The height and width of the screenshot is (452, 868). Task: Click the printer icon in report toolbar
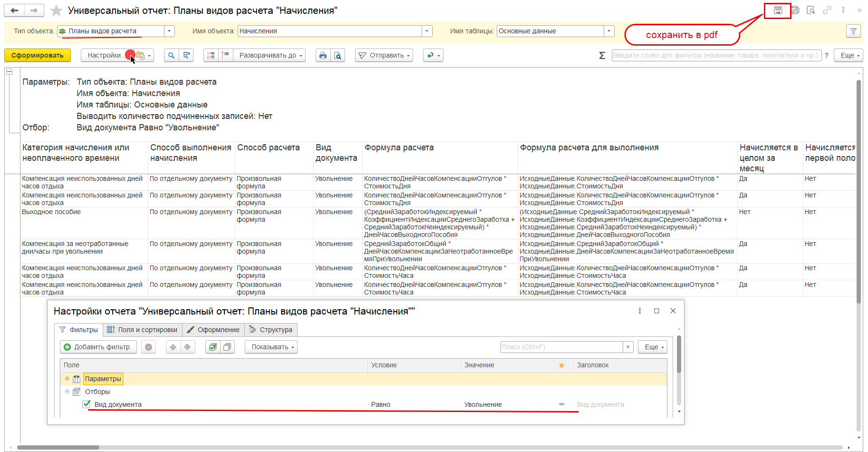[x=323, y=56]
